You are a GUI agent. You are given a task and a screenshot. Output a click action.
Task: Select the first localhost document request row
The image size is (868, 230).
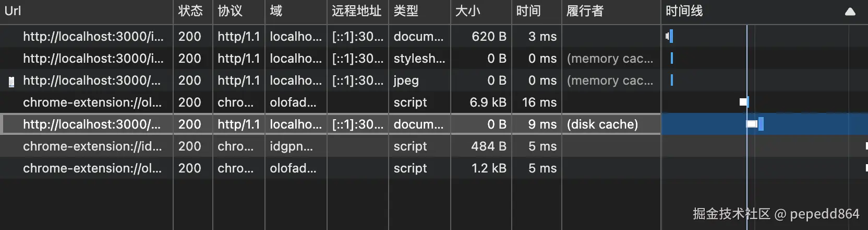93,37
